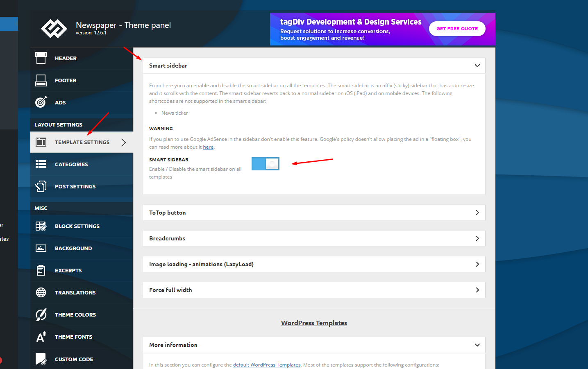Open the Block Settings menu item
The width and height of the screenshot is (588, 369).
[x=82, y=226]
